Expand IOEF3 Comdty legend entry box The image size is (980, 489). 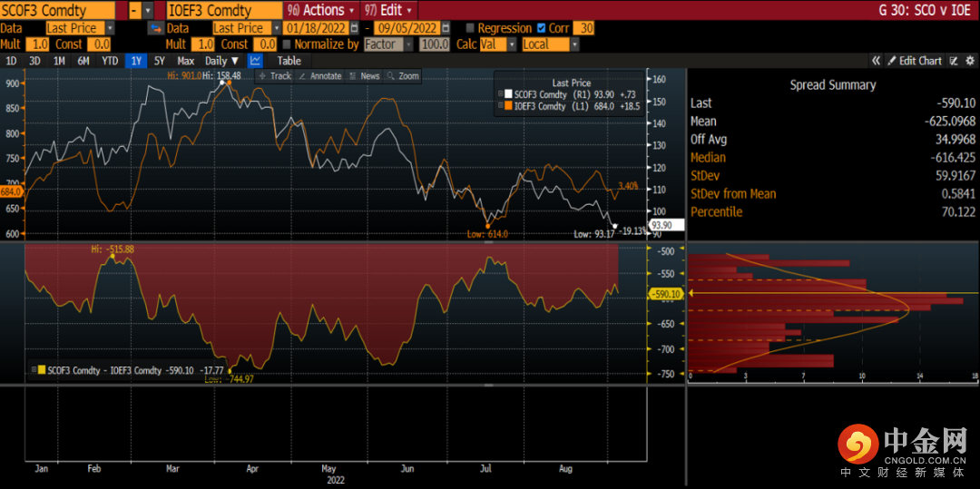coord(500,106)
